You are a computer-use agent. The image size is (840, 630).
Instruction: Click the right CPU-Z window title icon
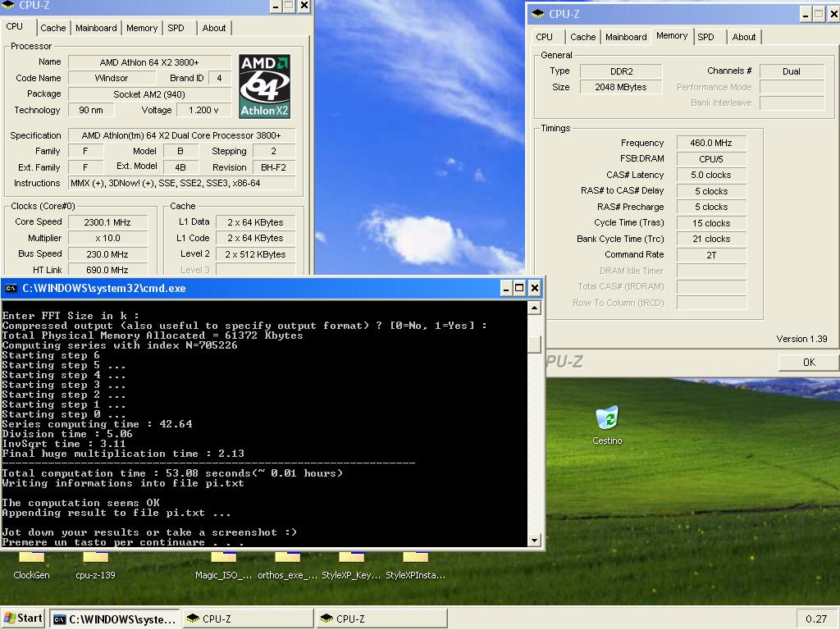point(537,15)
